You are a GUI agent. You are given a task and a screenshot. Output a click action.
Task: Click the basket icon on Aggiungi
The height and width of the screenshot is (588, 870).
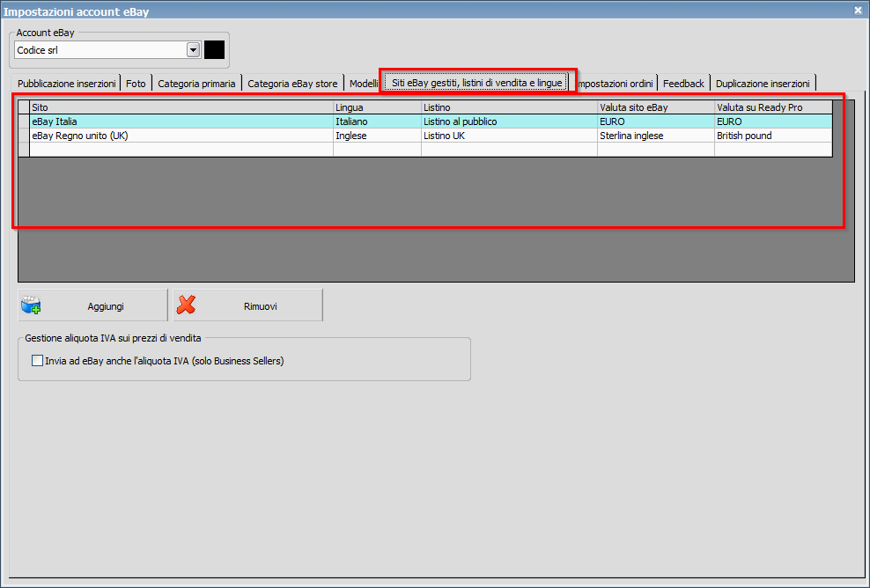[x=31, y=305]
